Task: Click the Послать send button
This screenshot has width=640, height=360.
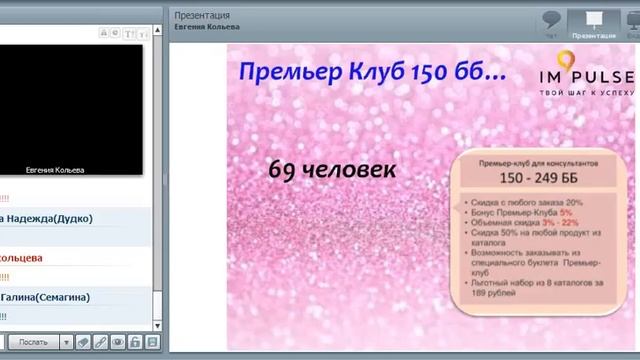Action: point(33,342)
